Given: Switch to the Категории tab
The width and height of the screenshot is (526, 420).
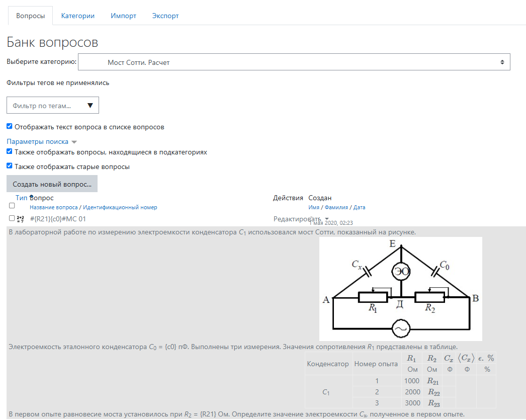Looking at the screenshot, I should point(78,16).
